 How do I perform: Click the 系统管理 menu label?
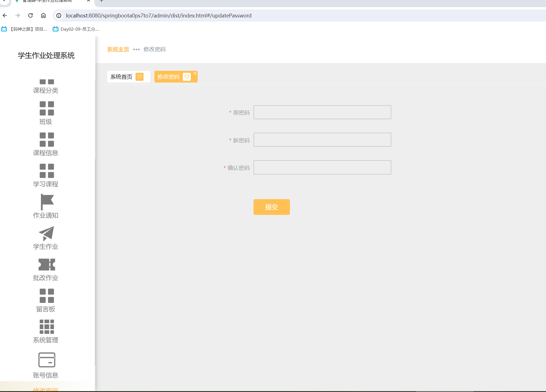coord(46,340)
